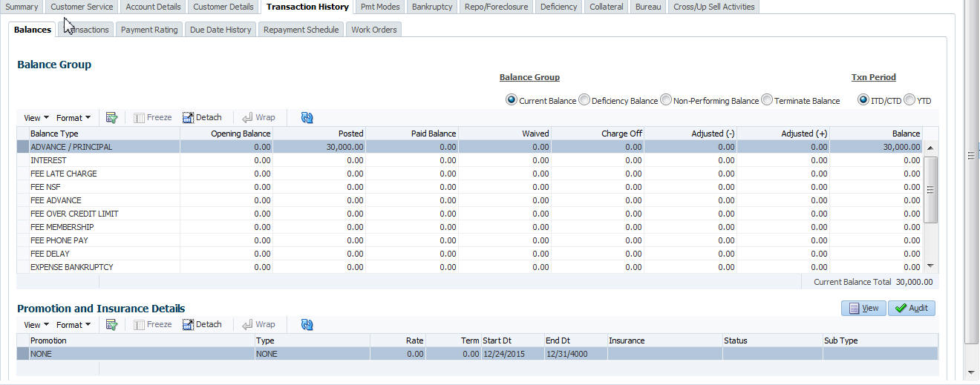
Task: Select the INTEREST balance type row
Action: 48,160
